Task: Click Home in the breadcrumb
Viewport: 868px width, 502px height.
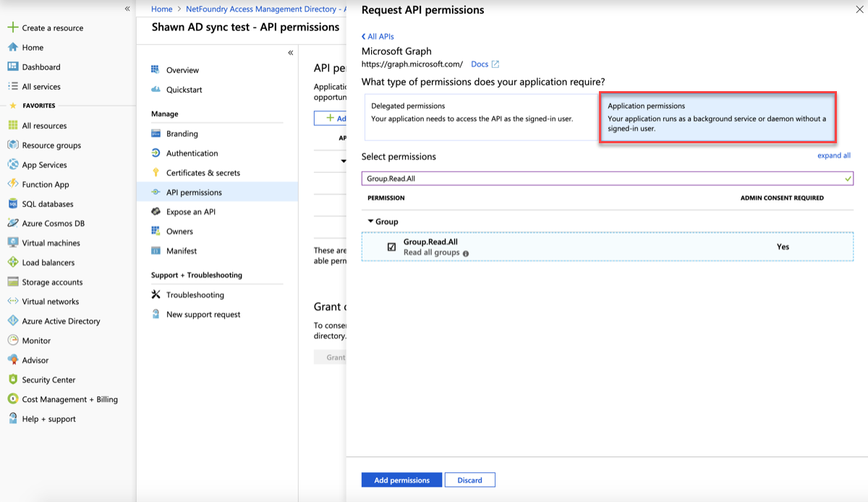Action: (x=162, y=9)
